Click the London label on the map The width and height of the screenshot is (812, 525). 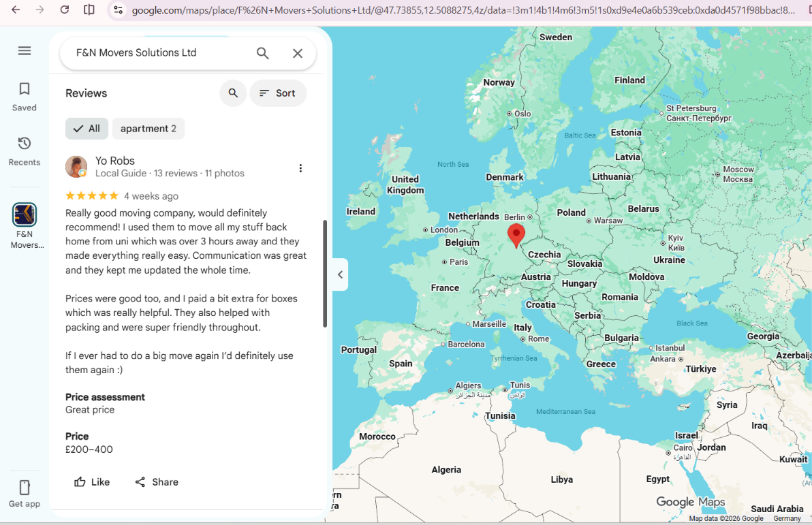click(443, 230)
